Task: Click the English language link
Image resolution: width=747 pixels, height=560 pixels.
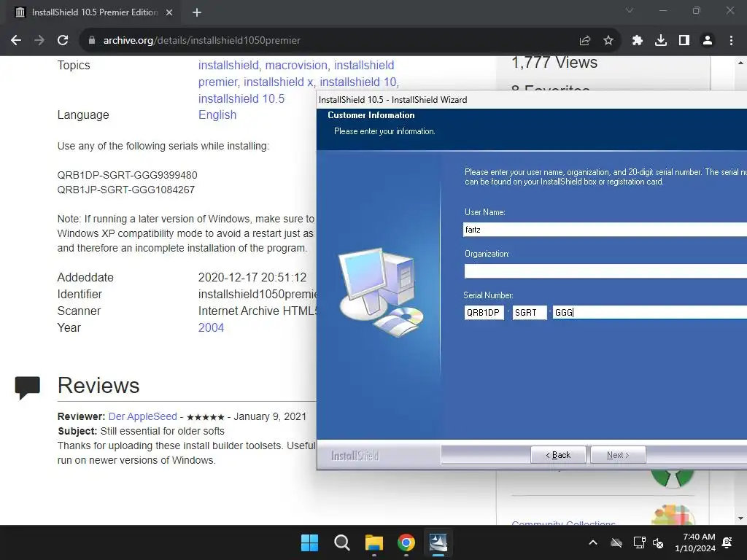Action: click(217, 114)
